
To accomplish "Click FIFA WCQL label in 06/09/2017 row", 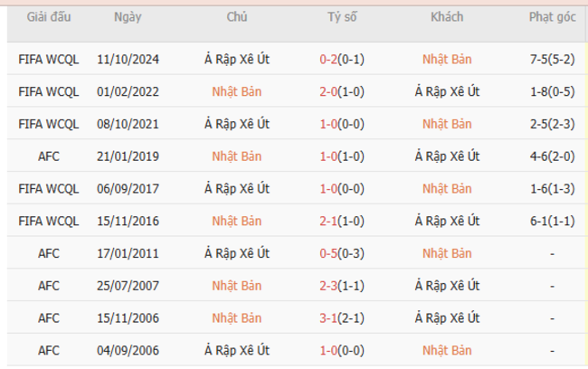I will 49,188.
